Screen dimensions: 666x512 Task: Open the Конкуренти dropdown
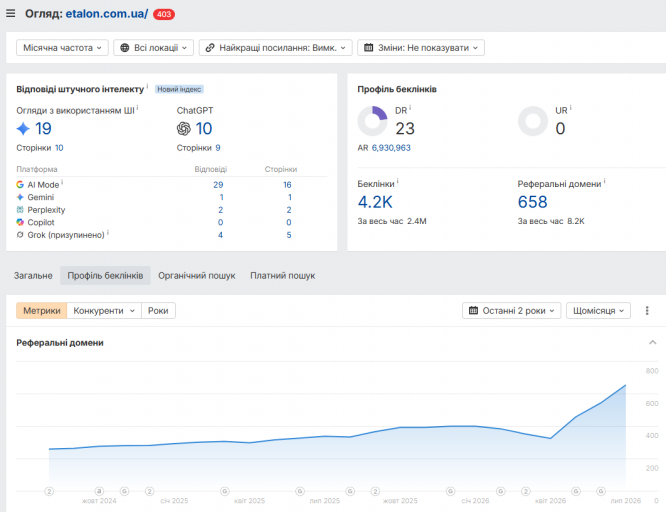pyautogui.click(x=104, y=311)
